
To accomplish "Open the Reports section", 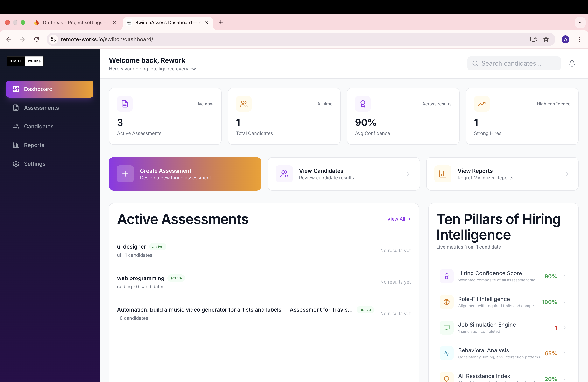I will coord(34,145).
